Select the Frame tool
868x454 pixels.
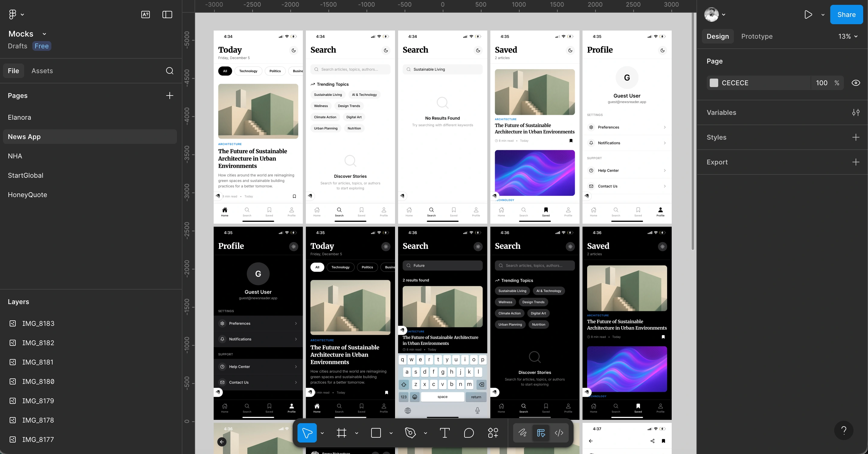[341, 433]
